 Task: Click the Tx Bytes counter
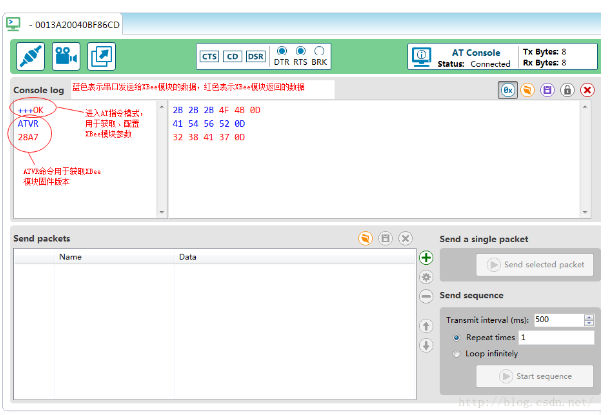tap(544, 52)
